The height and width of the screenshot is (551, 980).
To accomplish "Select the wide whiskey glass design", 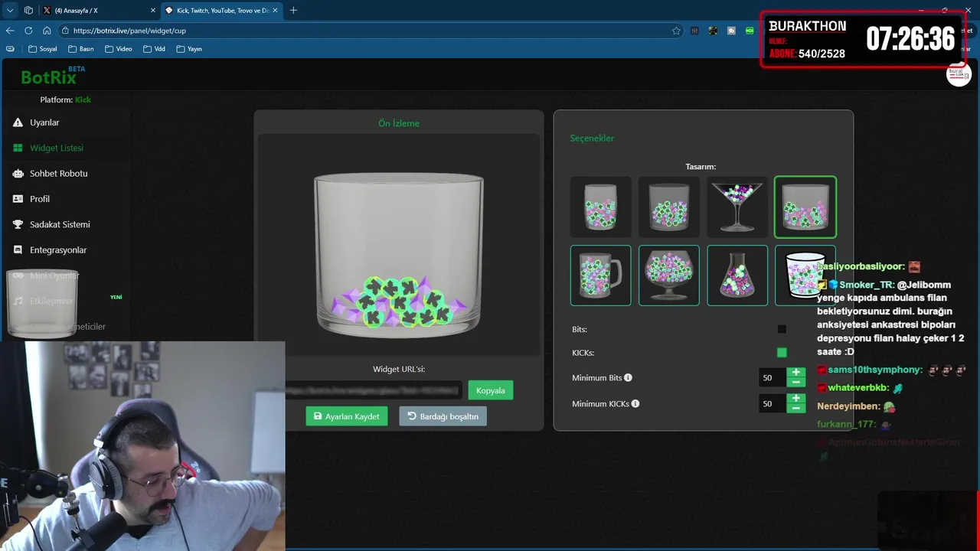I will tap(669, 207).
